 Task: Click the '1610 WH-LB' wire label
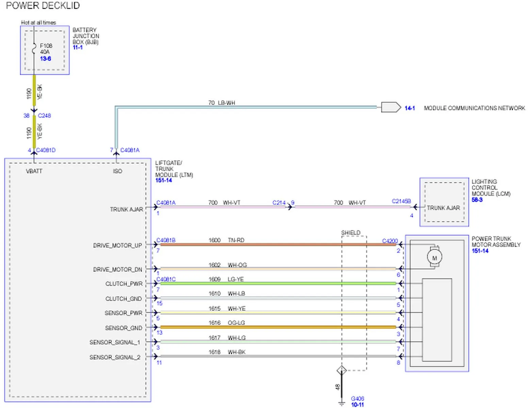point(227,294)
